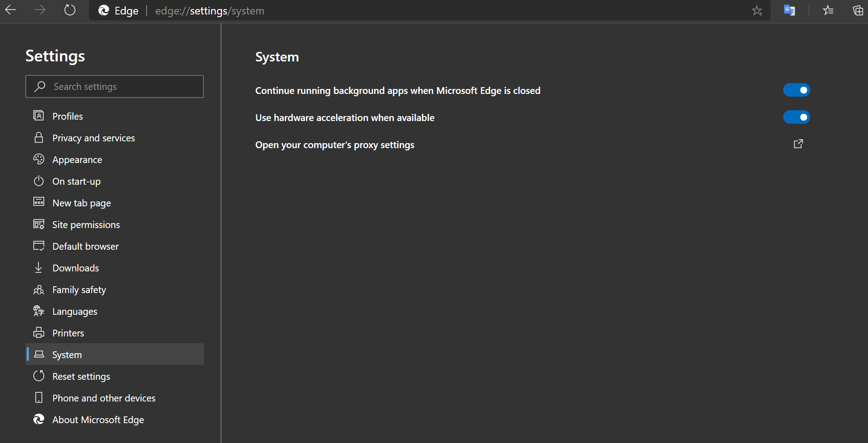
Task: Turn off hardware acceleration toggle
Action: coord(796,117)
